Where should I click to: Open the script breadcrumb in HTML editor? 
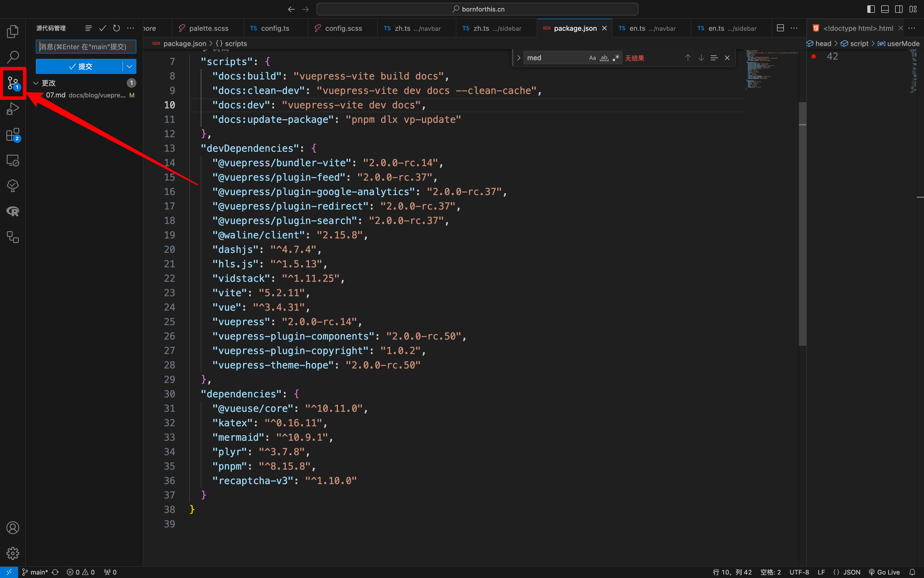pos(855,44)
